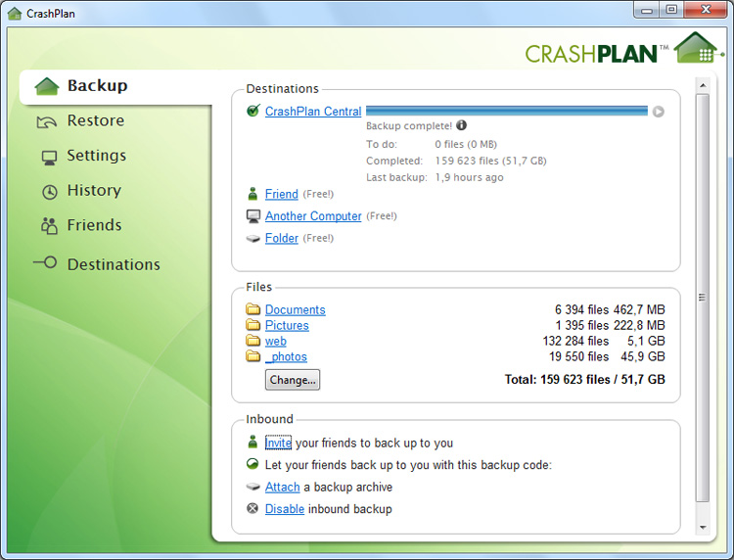
Task: Close the CrashPlan window
Action: (706, 10)
